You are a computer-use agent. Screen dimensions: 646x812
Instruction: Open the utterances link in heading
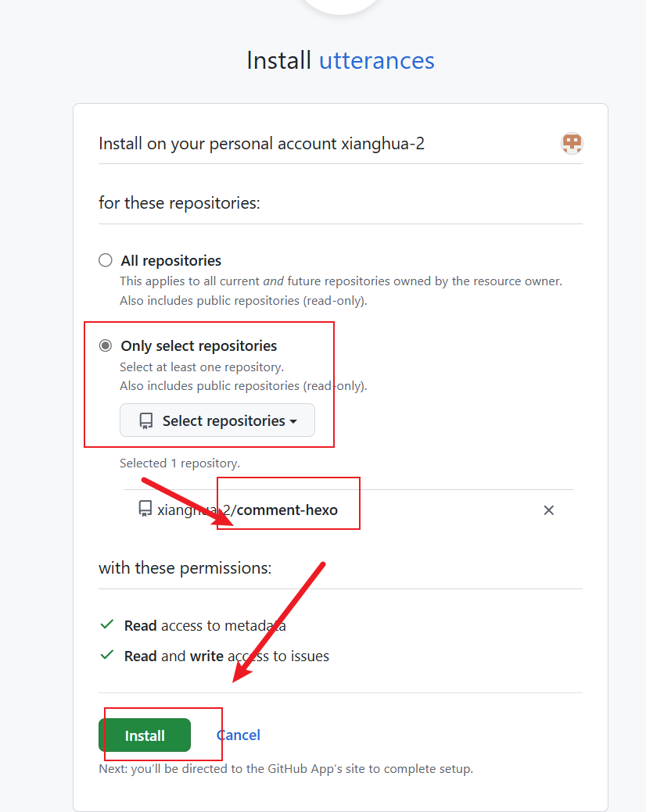[376, 60]
